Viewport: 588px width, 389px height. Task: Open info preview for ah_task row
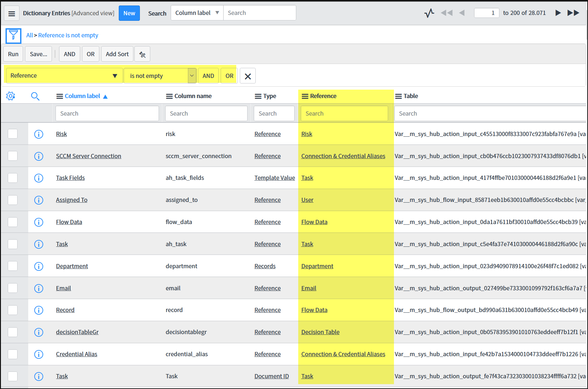[39, 244]
